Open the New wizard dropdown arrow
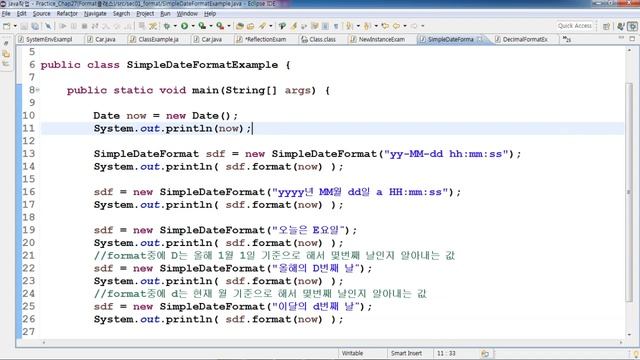The height and width of the screenshot is (360, 640). pyautogui.click(x=15, y=26)
